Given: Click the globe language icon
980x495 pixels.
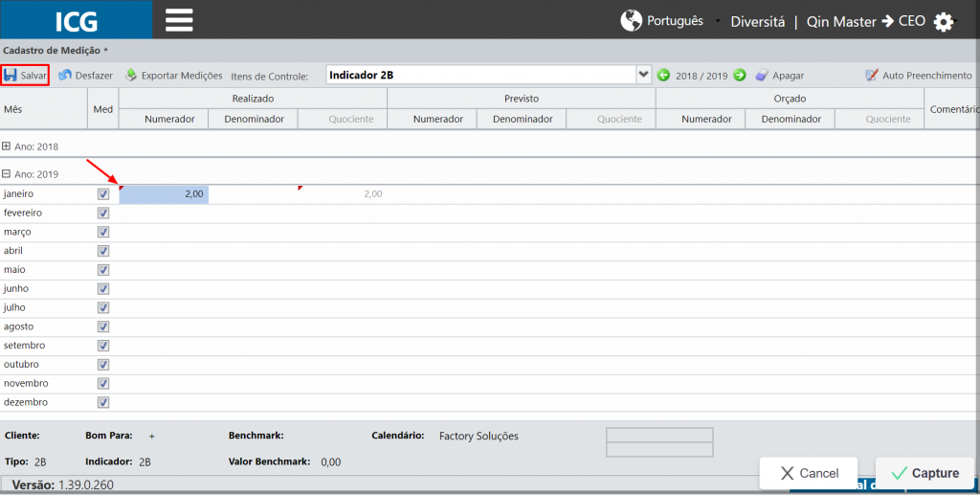Looking at the screenshot, I should (632, 21).
